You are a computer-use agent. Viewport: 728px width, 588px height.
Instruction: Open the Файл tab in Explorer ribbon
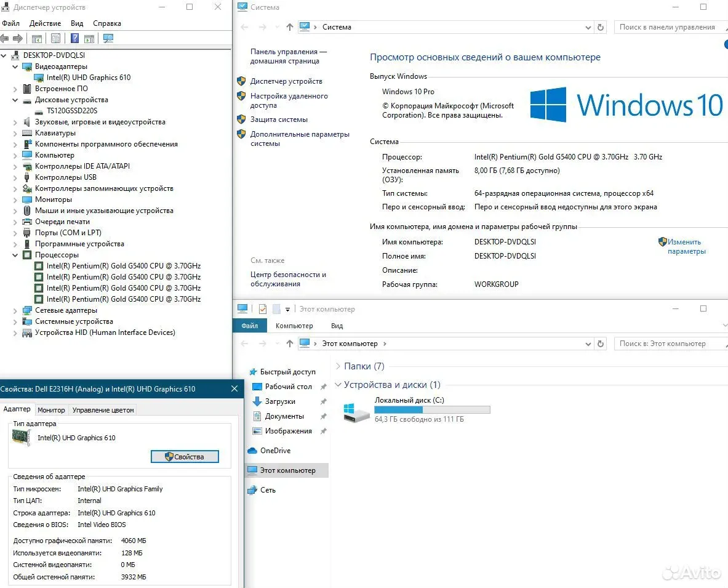tap(249, 326)
